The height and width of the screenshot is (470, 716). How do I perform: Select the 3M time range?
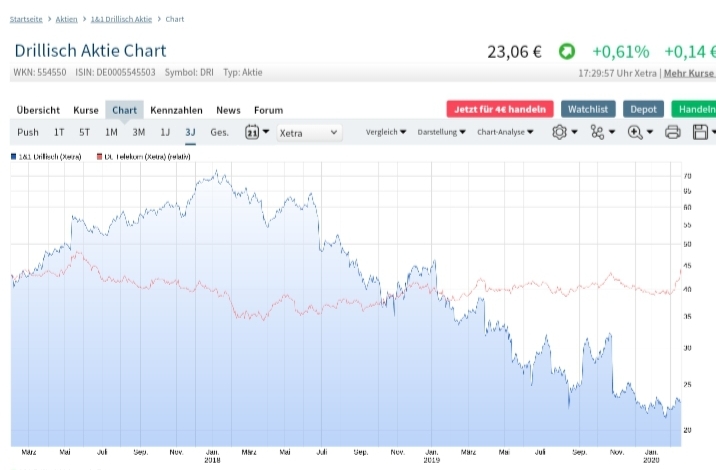pyautogui.click(x=139, y=132)
